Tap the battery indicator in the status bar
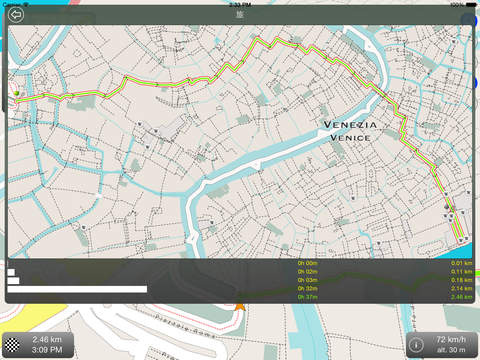The image size is (480, 360). pos(471,5)
